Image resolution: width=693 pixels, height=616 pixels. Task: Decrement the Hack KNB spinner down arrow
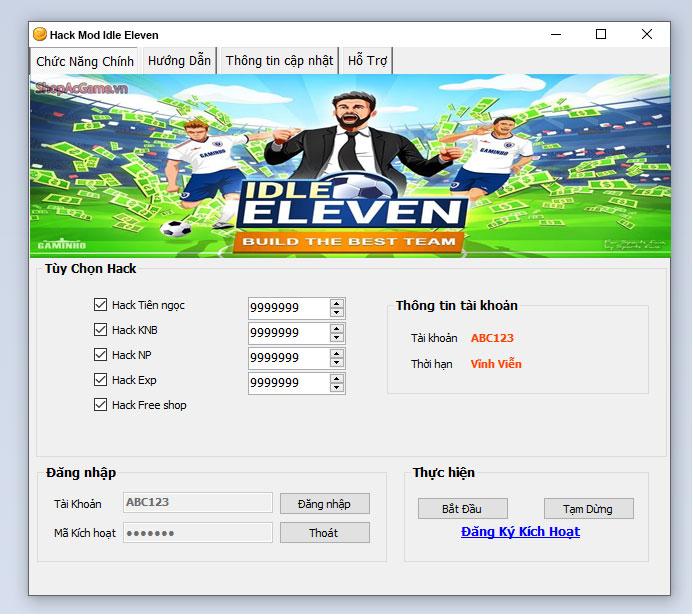pos(337,338)
